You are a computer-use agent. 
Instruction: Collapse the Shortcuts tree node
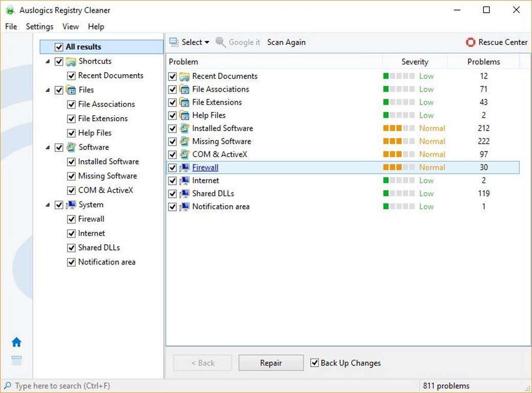tap(48, 61)
